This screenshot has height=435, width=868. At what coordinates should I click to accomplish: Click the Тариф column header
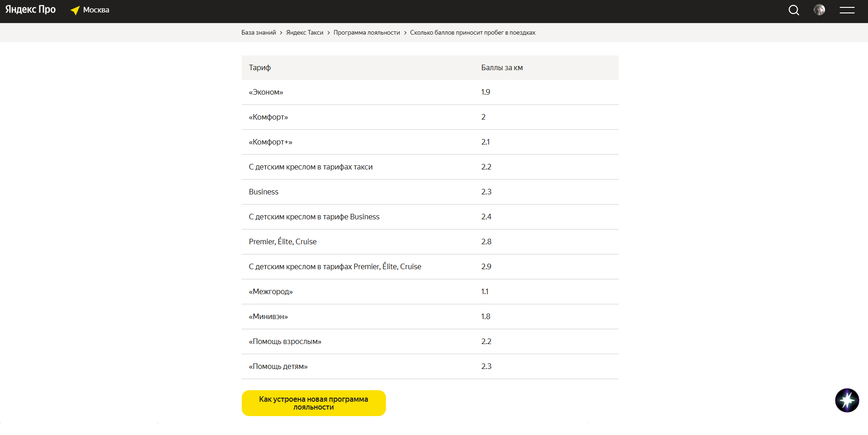click(260, 68)
